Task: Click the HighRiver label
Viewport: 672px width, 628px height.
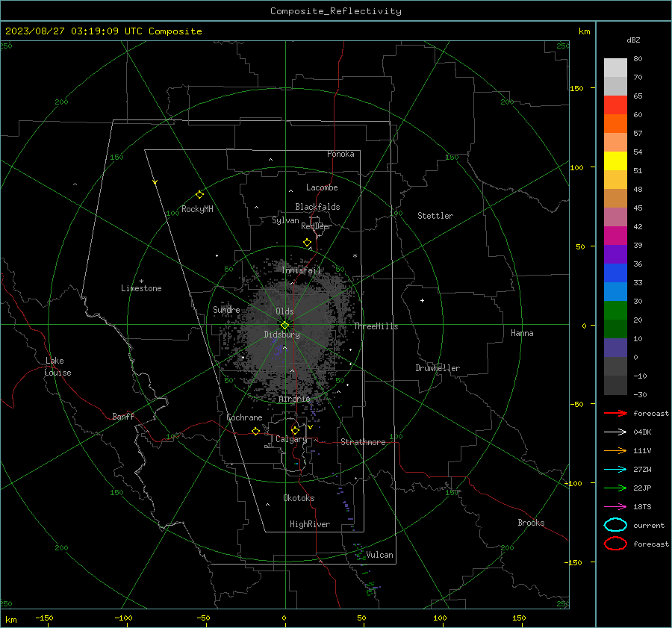Action: pyautogui.click(x=310, y=524)
